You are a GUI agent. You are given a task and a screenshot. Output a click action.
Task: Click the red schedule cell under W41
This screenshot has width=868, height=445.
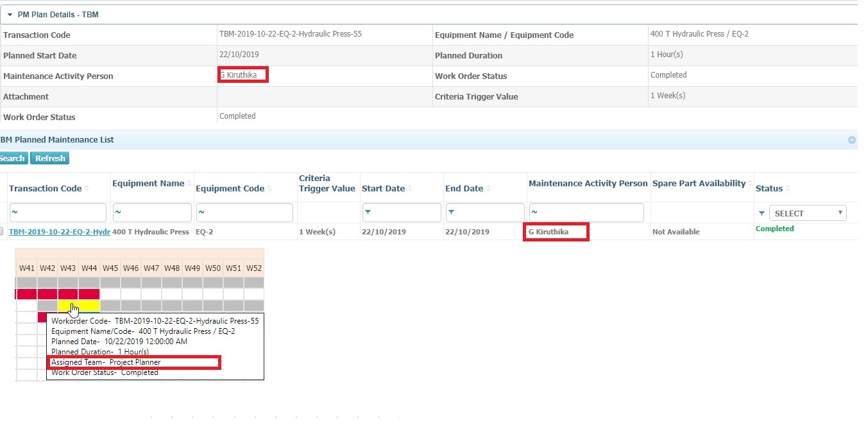27,294
